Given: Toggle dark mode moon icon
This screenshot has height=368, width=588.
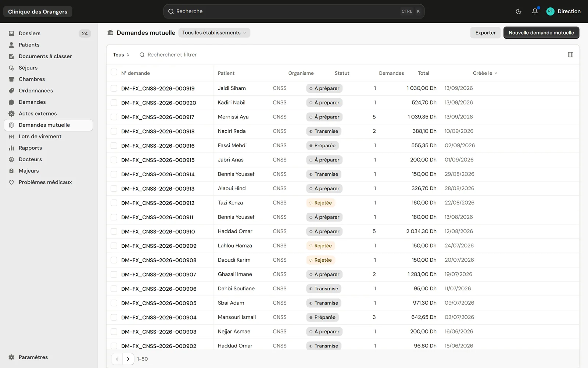Looking at the screenshot, I should tap(519, 11).
